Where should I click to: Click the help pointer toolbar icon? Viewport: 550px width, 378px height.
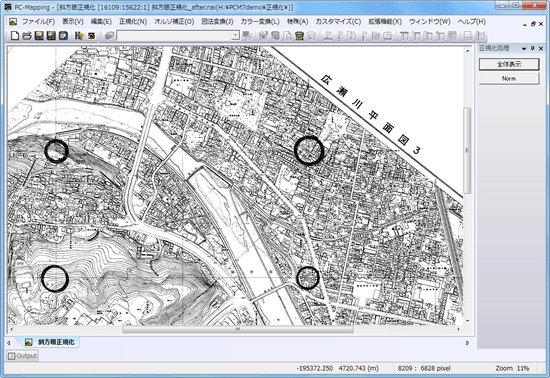[79, 35]
